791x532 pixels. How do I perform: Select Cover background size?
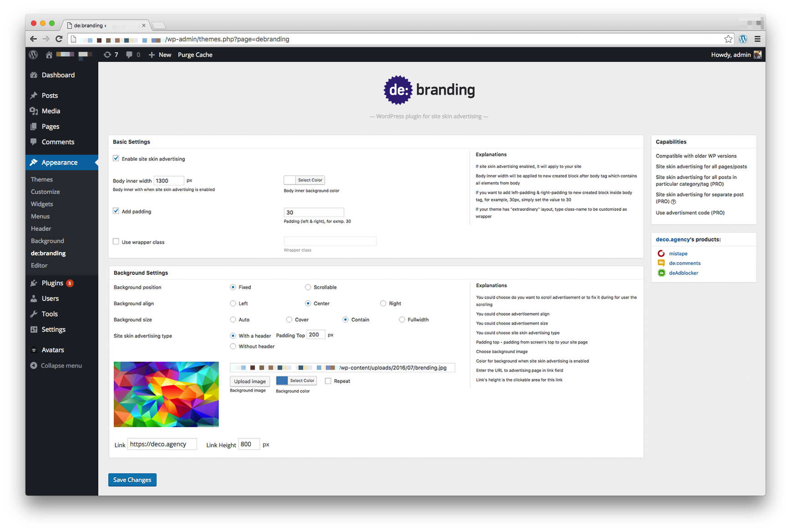pyautogui.click(x=289, y=319)
